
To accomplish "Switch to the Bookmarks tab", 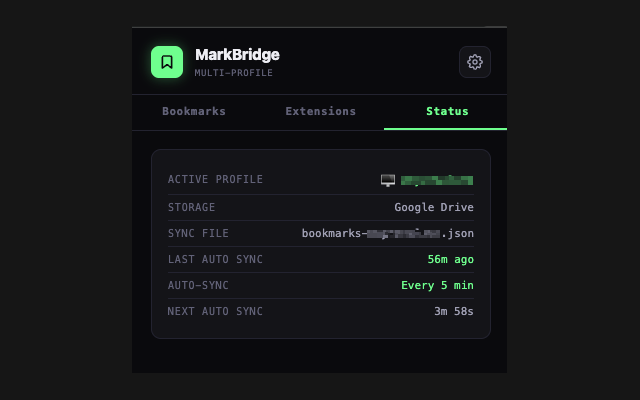I will pos(194,111).
